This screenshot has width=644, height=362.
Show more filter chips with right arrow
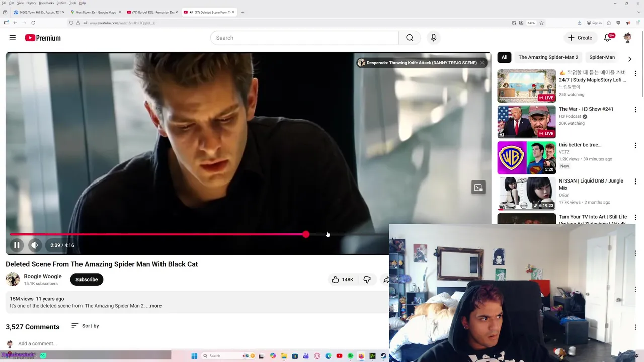(x=629, y=59)
